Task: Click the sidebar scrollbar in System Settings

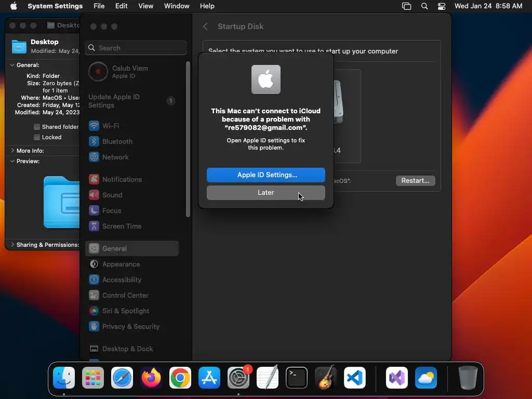Action: coord(188,139)
